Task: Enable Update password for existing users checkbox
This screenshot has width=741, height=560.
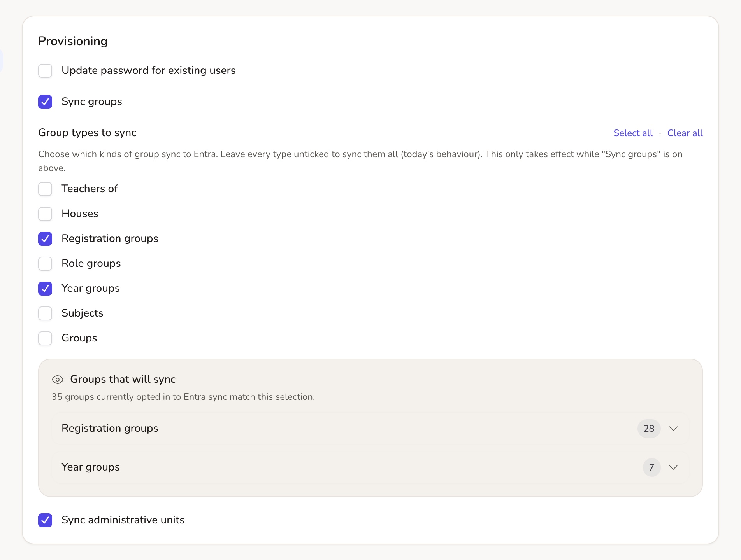Action: pyautogui.click(x=45, y=71)
